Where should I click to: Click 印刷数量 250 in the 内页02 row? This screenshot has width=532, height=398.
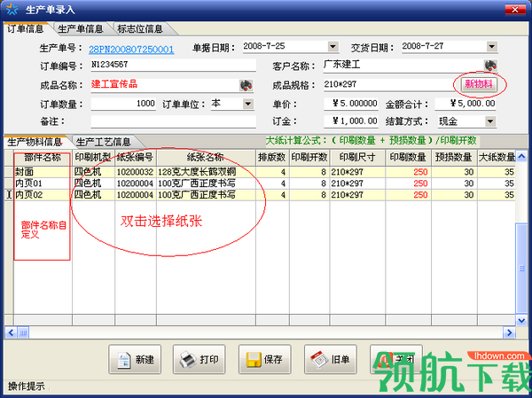tap(408, 195)
